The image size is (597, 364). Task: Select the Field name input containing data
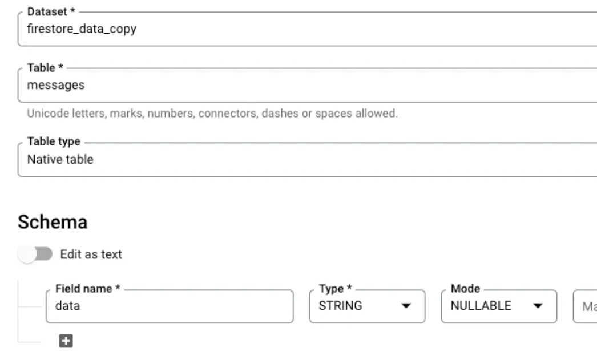click(x=169, y=306)
